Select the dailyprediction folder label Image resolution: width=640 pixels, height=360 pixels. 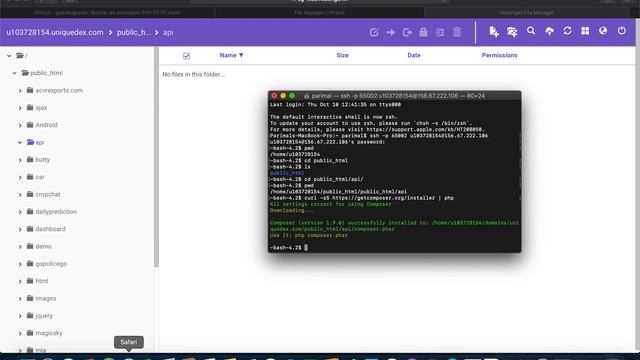coord(56,211)
